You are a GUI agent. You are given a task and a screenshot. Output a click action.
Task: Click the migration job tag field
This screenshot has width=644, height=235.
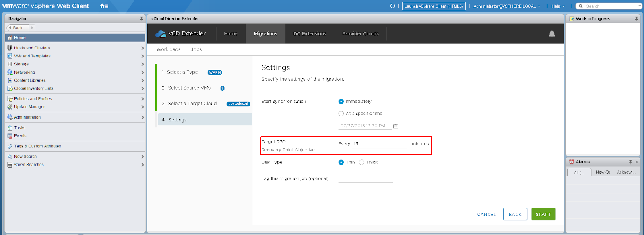(365, 178)
